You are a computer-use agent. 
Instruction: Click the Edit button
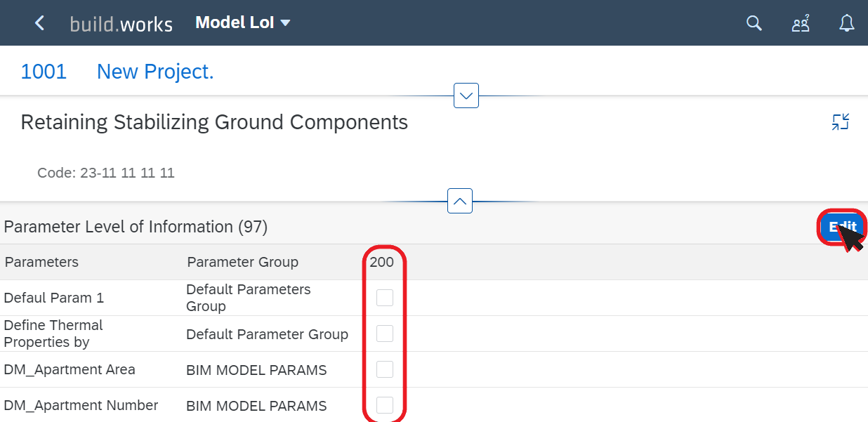coord(842,227)
